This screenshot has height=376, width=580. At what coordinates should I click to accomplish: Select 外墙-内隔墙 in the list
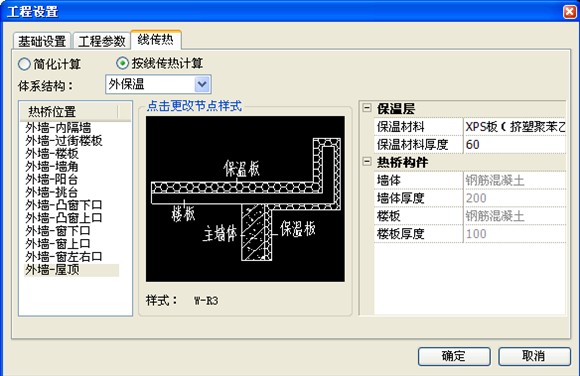pyautogui.click(x=58, y=128)
